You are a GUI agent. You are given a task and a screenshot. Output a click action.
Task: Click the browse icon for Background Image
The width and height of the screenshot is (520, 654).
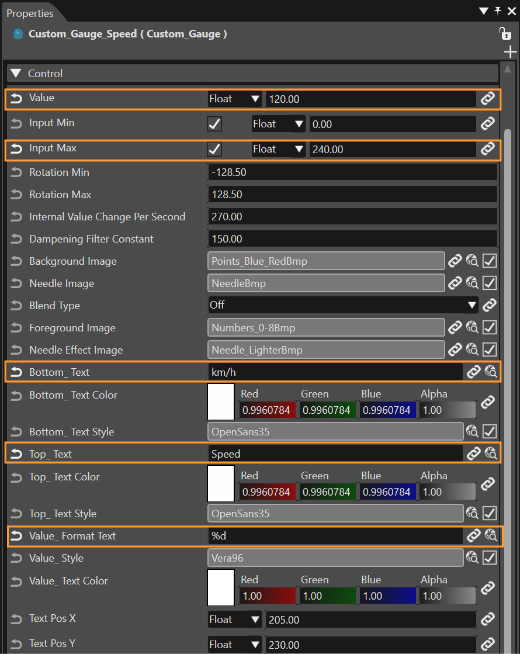pyautogui.click(x=472, y=261)
